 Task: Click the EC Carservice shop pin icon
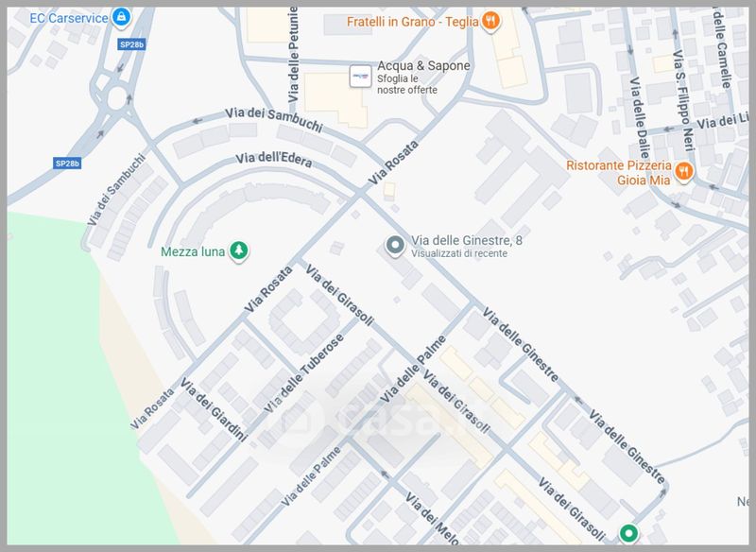coord(122,17)
